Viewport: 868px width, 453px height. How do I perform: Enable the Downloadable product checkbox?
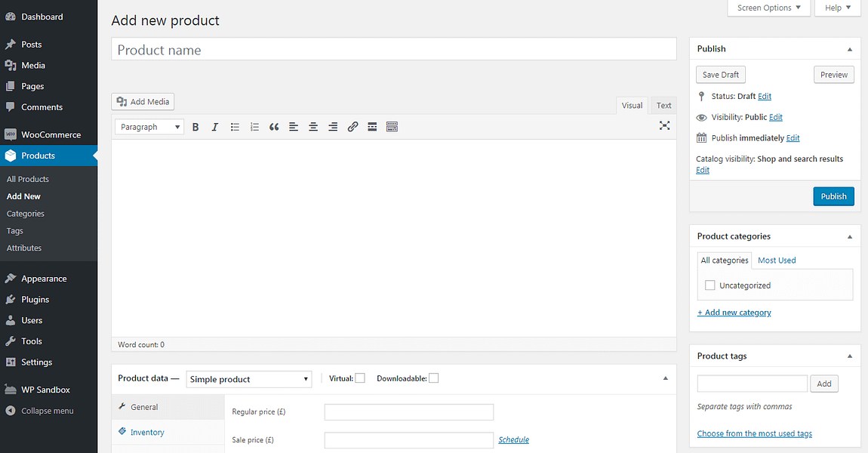433,377
